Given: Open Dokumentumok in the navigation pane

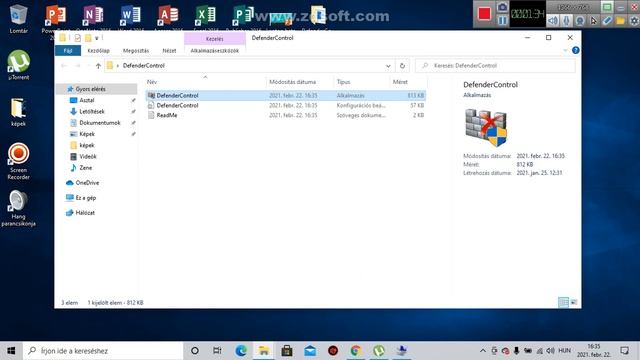Looking at the screenshot, I should [100, 123].
